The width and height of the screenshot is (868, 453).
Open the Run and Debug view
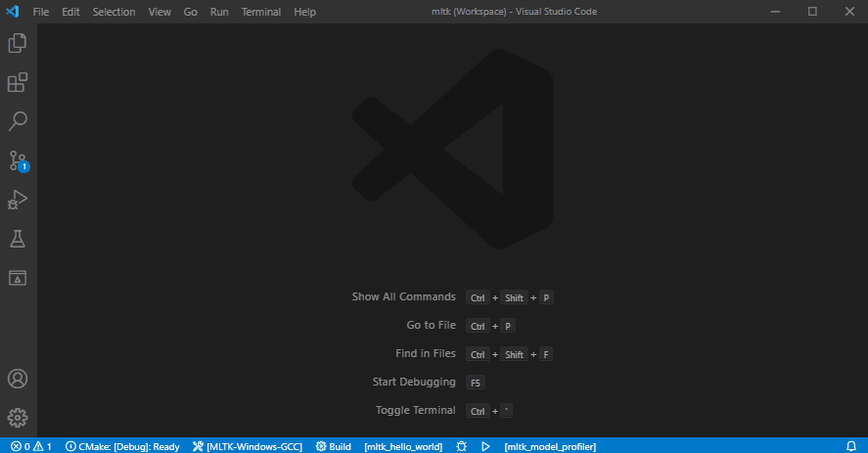coord(18,200)
